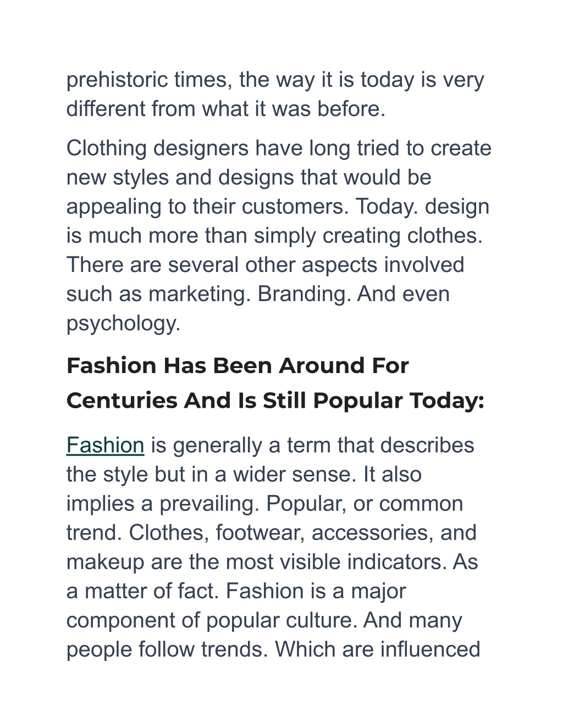Open the underlined Fashion hyperlink
The image size is (563, 728).
pyautogui.click(x=105, y=445)
